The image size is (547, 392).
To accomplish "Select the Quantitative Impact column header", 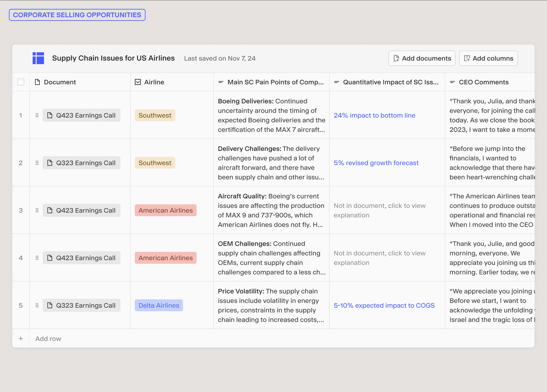I will (390, 82).
